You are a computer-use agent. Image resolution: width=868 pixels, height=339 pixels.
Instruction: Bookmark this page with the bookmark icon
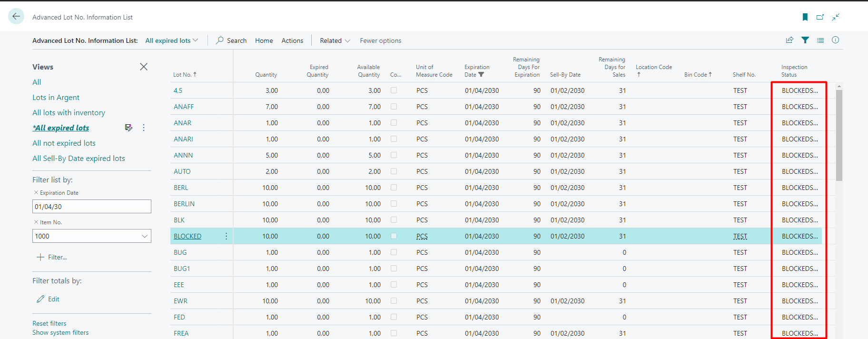(805, 17)
